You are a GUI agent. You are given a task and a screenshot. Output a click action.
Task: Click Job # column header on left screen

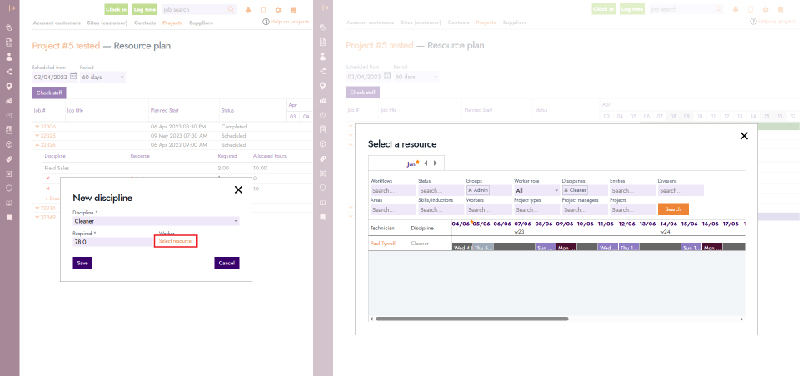pos(40,110)
